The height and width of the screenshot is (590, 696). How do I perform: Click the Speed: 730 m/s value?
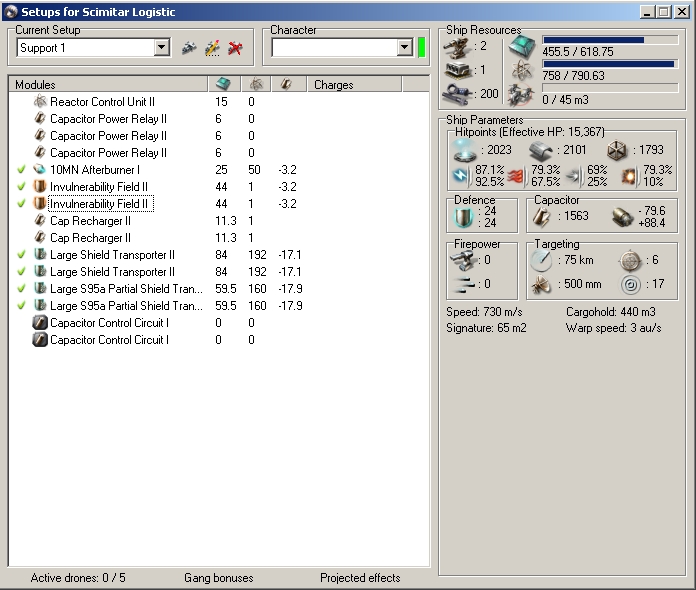pos(484,312)
